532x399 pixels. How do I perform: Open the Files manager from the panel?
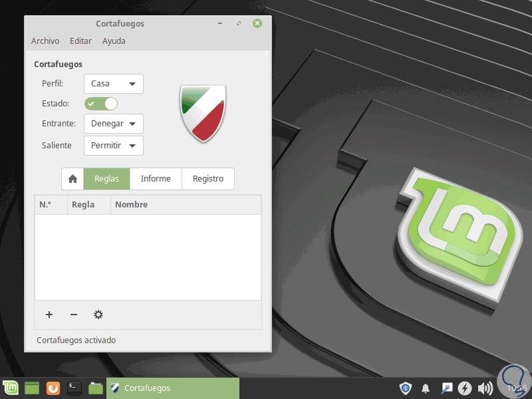(x=95, y=388)
